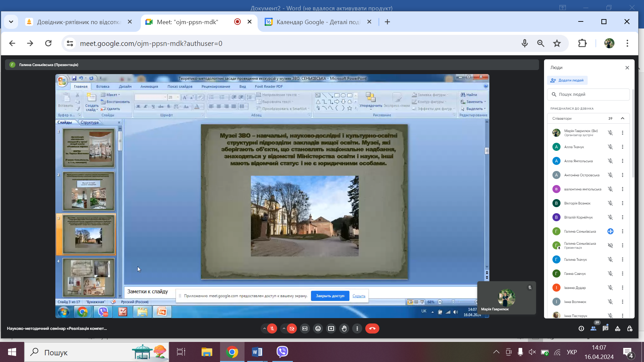The width and height of the screenshot is (644, 362).
Task: Close the People side panel
Action: (627, 68)
